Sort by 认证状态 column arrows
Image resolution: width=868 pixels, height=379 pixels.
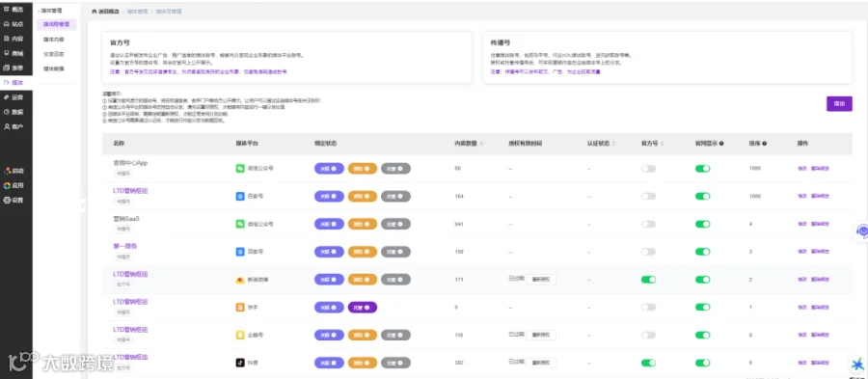tap(614, 144)
